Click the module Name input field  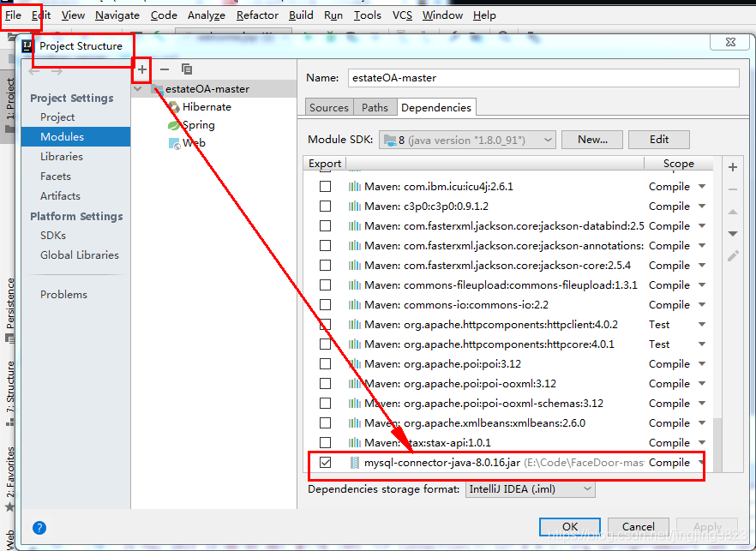pyautogui.click(x=543, y=78)
